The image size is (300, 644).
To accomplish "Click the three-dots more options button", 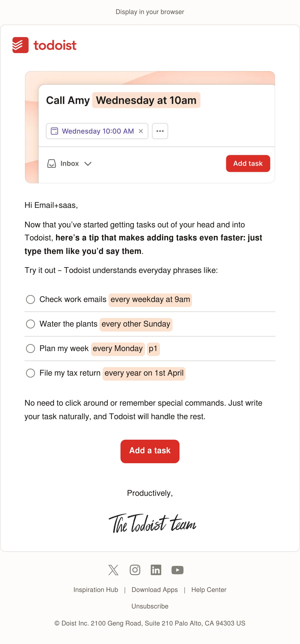I will (160, 131).
